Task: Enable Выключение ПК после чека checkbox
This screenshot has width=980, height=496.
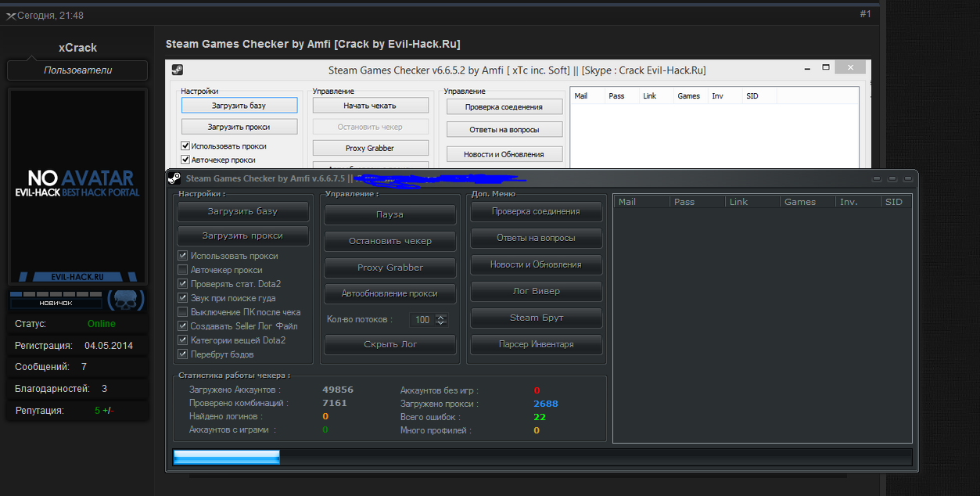Action: tap(182, 312)
